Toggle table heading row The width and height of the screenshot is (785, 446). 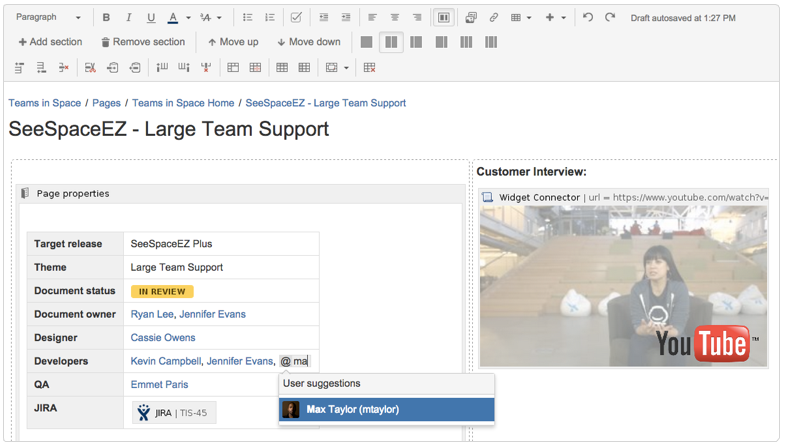coord(282,68)
